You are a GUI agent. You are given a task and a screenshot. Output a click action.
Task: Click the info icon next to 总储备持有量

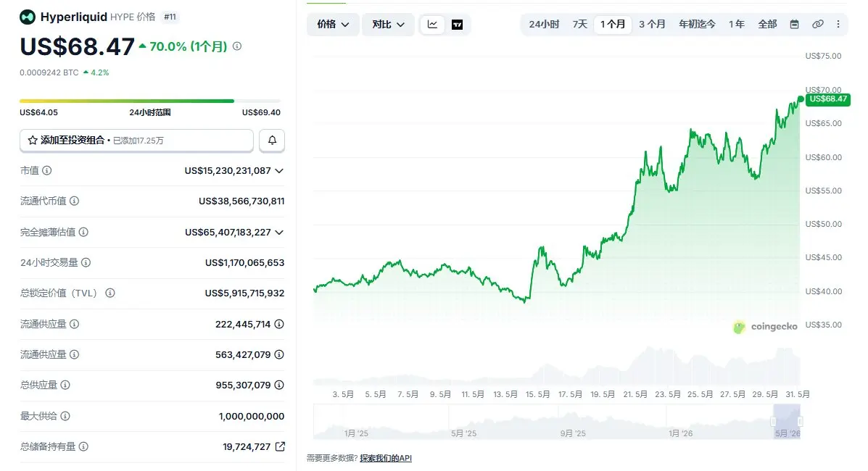[83, 446]
